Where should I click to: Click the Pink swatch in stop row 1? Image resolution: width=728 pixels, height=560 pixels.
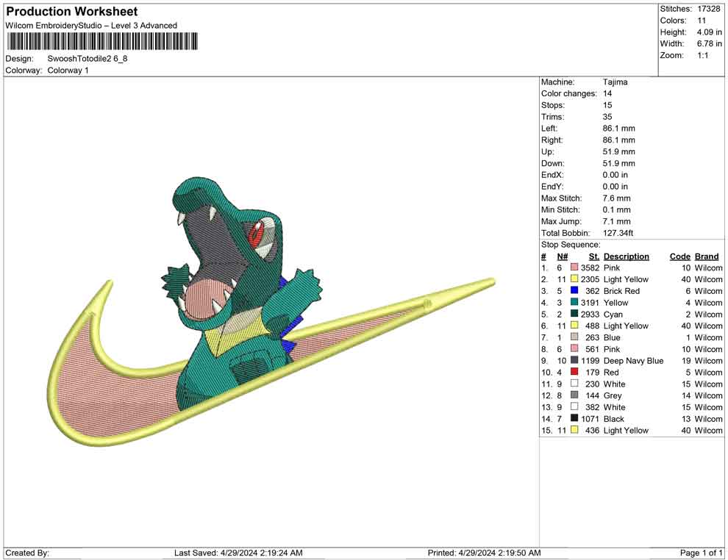(574, 268)
